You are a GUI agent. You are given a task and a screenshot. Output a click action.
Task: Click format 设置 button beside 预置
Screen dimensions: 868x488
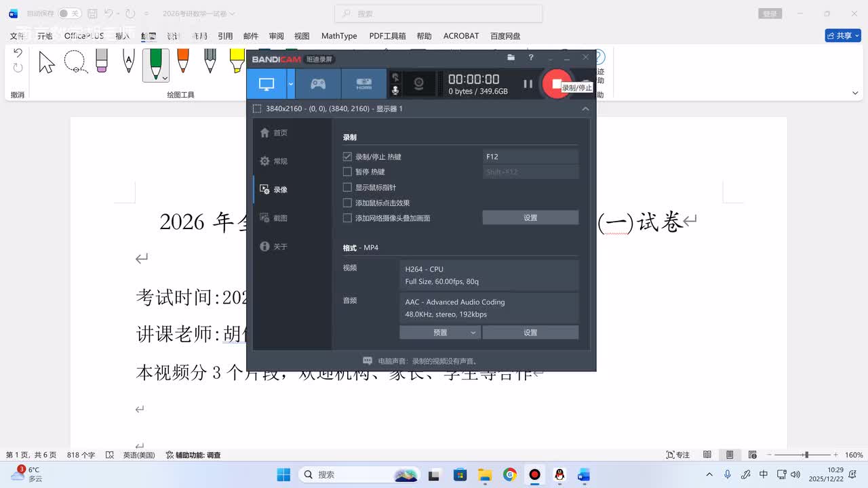point(530,332)
